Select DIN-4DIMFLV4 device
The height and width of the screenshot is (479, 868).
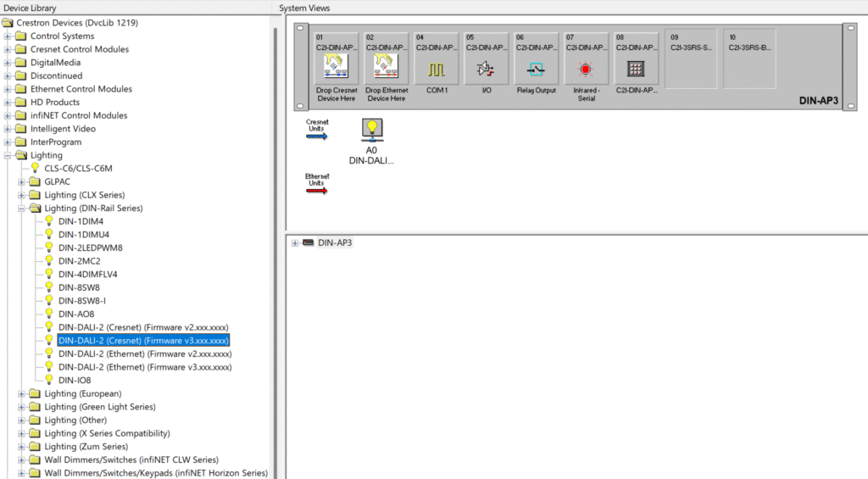tap(87, 274)
